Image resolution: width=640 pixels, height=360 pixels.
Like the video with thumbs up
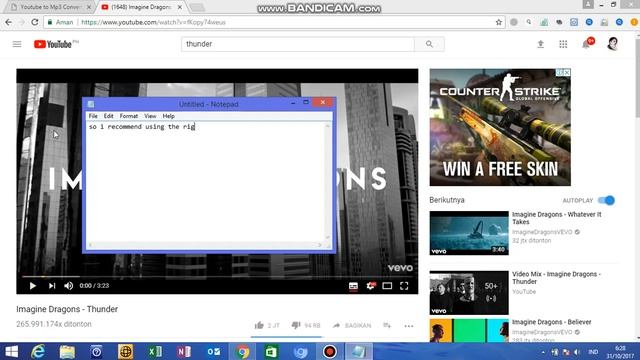(x=259, y=325)
